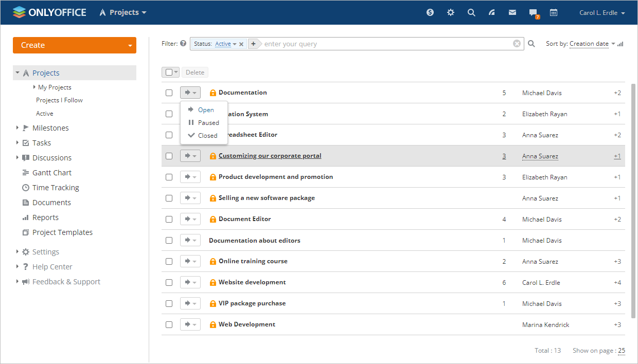The width and height of the screenshot is (638, 364).
Task: Open the Create button dropdown arrow
Action: pos(130,45)
